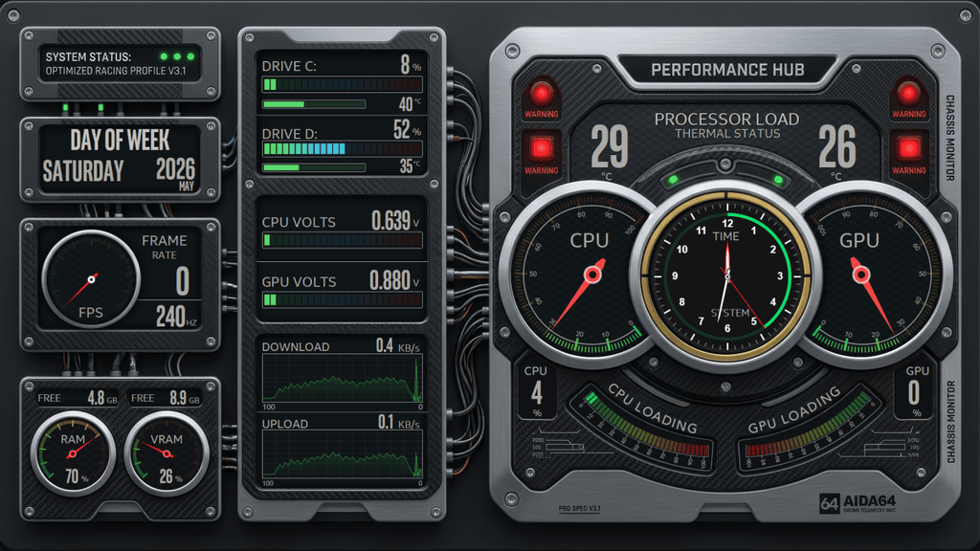Click the AIDA64 logo icon
The width and height of the screenshot is (980, 551).
pyautogui.click(x=830, y=503)
